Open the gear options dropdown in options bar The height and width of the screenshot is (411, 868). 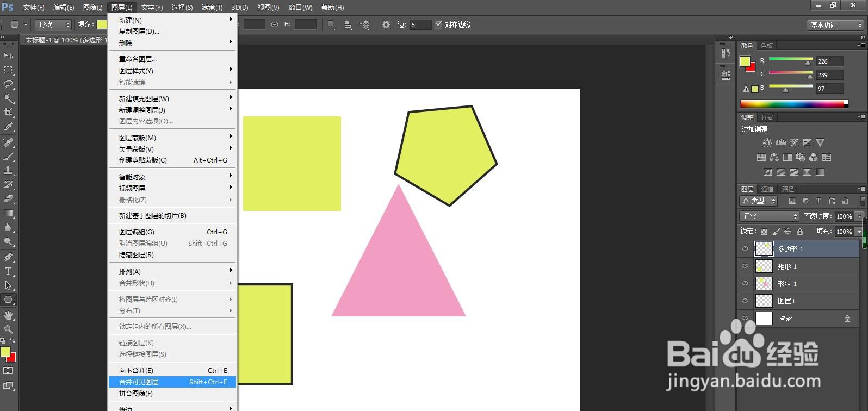coord(387,24)
